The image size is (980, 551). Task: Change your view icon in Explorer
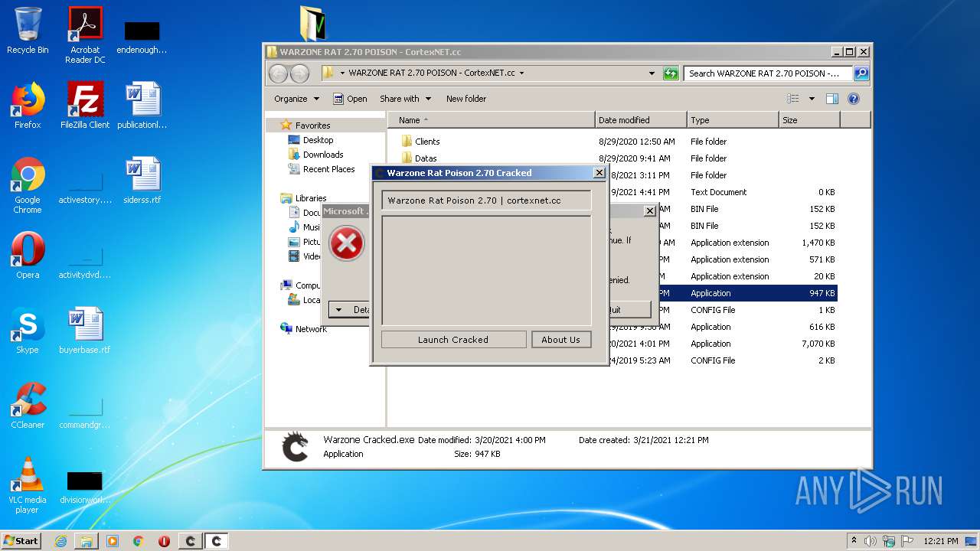pyautogui.click(x=793, y=99)
